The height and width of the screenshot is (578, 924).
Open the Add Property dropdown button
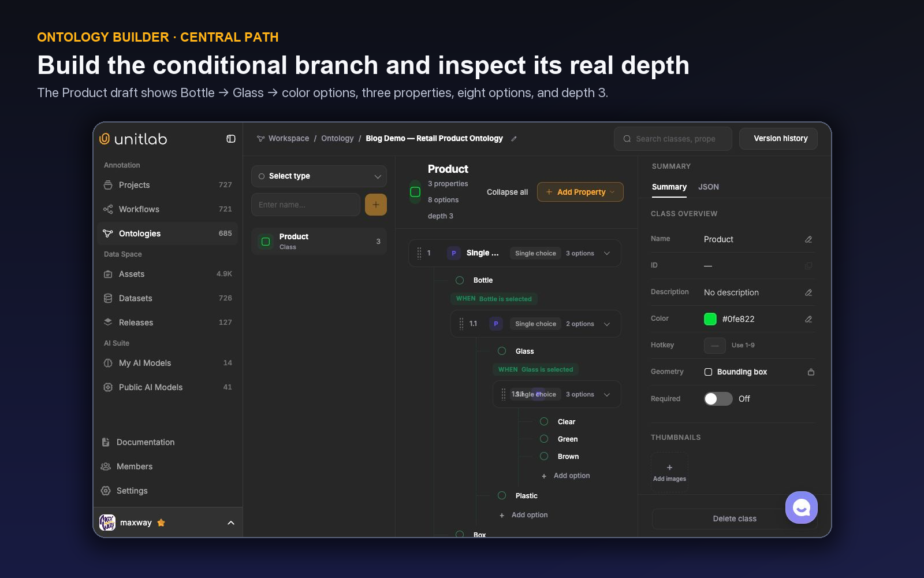coord(580,192)
